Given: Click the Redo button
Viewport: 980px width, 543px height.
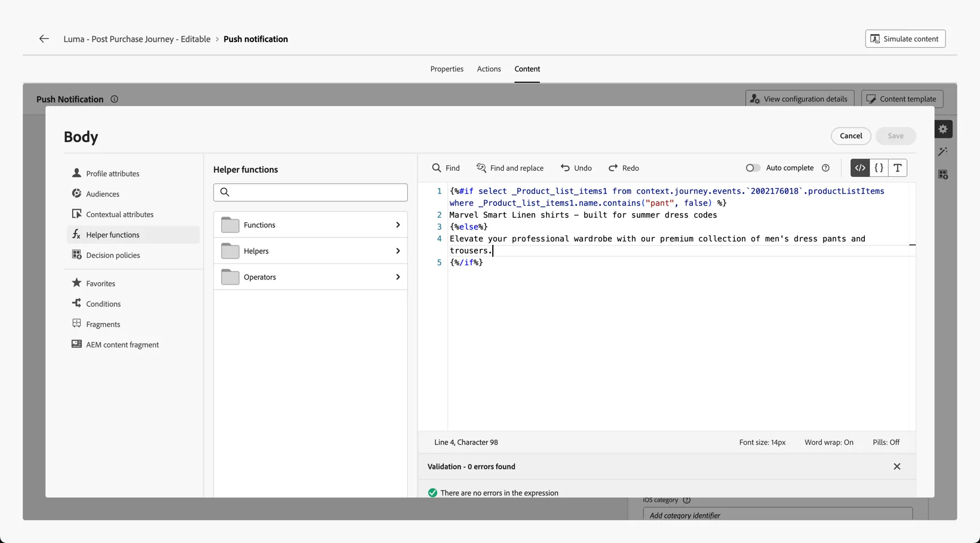Looking at the screenshot, I should coord(624,168).
